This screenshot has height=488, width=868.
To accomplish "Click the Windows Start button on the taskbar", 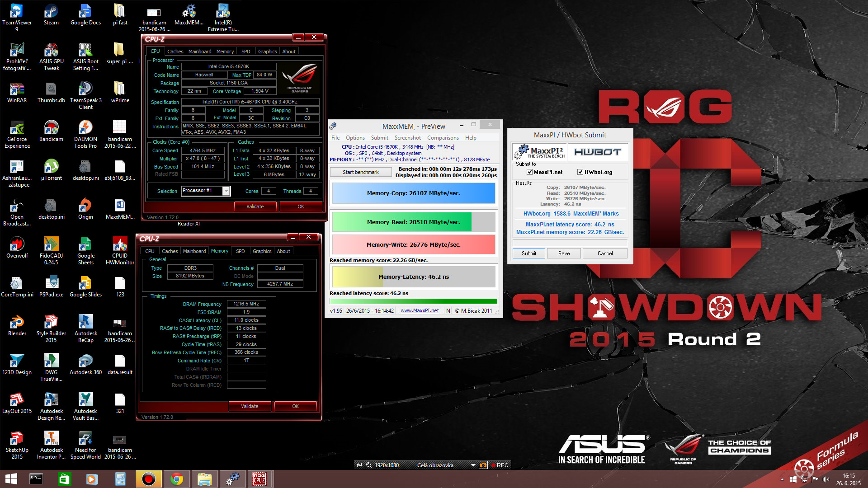I will click(x=11, y=479).
